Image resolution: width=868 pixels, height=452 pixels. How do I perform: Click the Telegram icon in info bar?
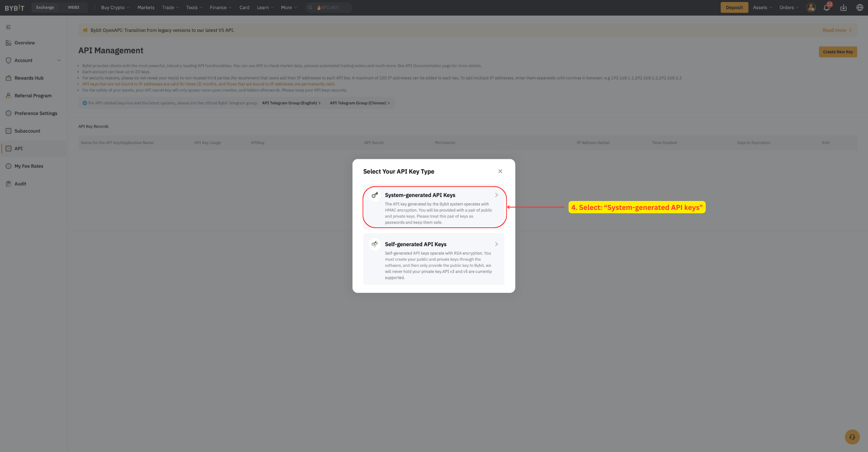(x=84, y=103)
